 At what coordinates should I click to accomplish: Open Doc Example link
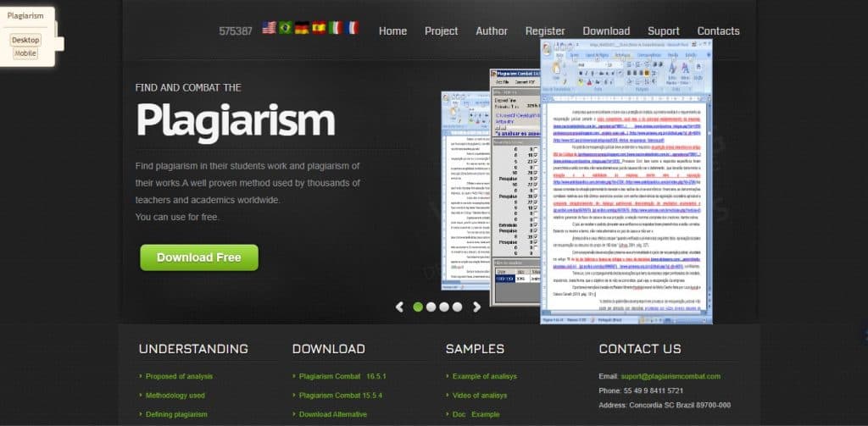pos(476,414)
